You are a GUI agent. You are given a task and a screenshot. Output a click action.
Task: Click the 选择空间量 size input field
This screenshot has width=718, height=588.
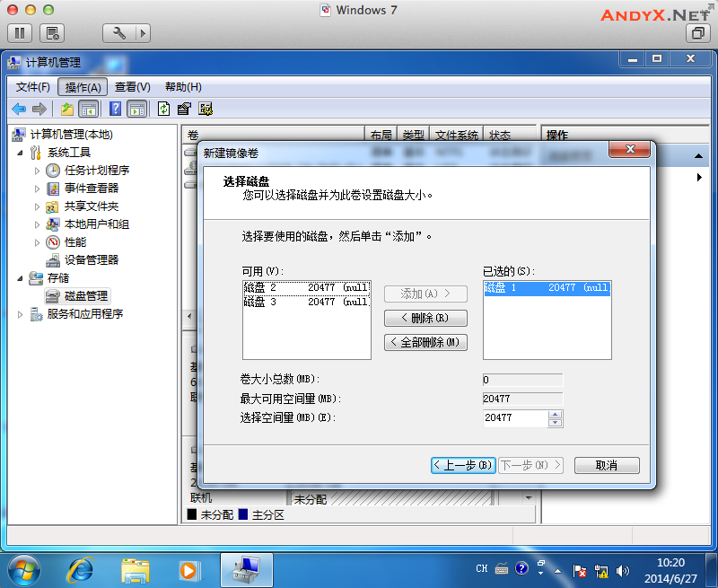514,418
